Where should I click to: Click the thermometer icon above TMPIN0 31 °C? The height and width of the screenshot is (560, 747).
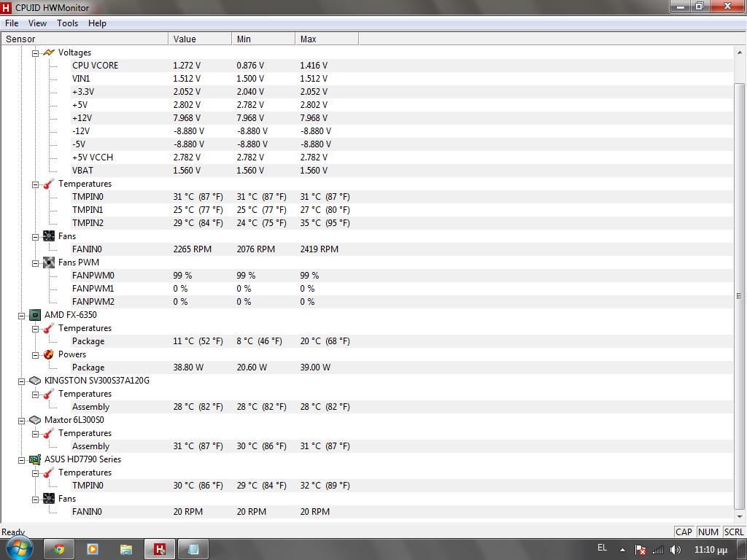point(49,184)
